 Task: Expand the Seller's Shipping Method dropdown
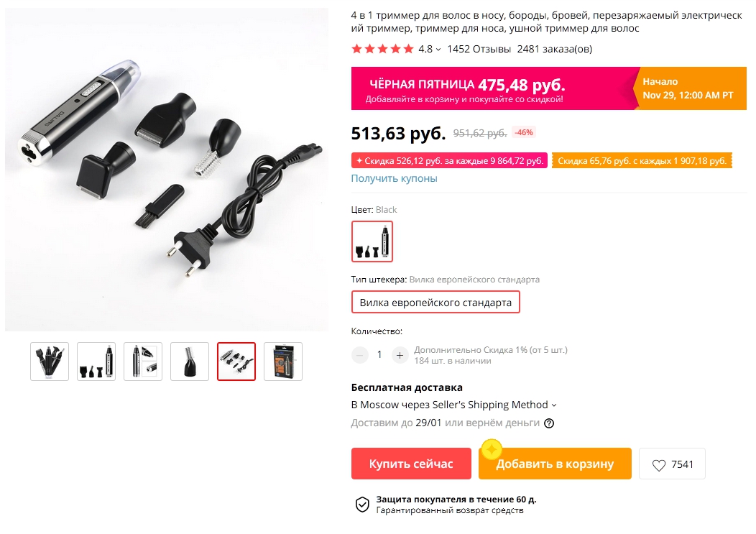coord(554,405)
